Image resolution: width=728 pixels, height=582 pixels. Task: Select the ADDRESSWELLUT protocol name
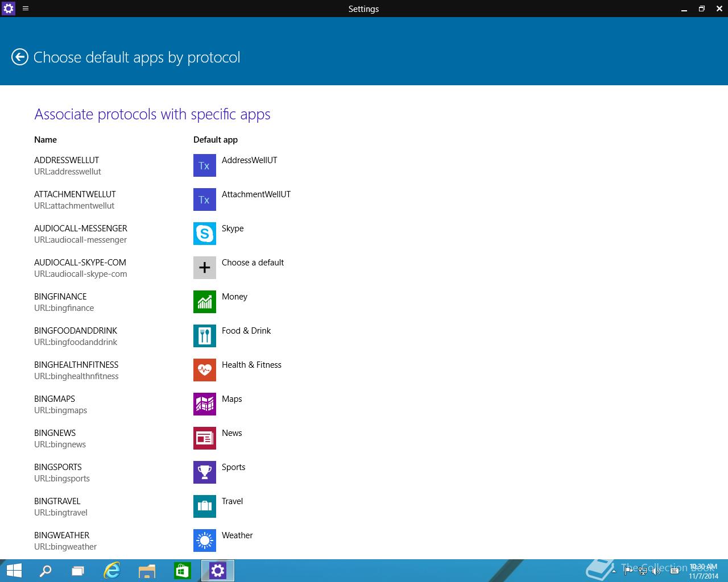click(x=67, y=160)
